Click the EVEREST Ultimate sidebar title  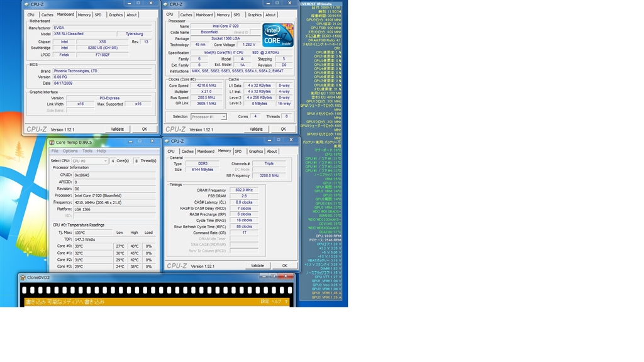(317, 4)
